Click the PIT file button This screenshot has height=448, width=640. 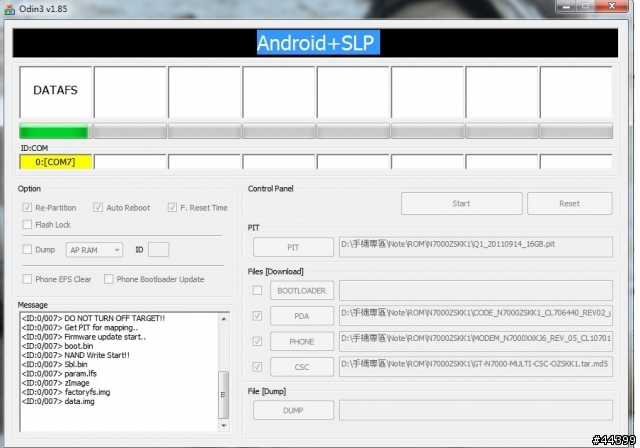(x=293, y=247)
